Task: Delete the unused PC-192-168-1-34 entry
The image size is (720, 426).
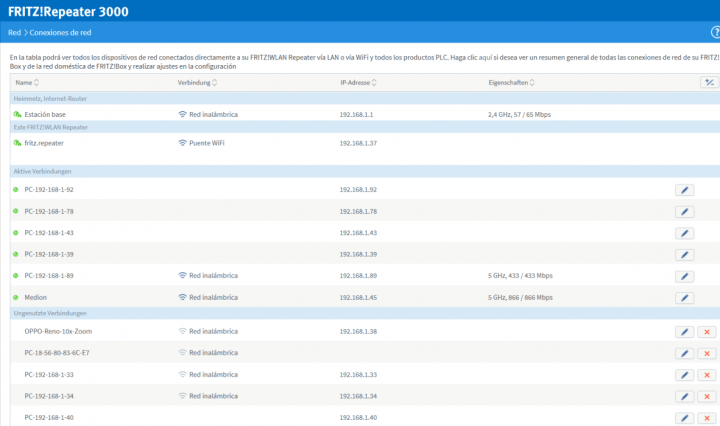Action: pos(707,397)
